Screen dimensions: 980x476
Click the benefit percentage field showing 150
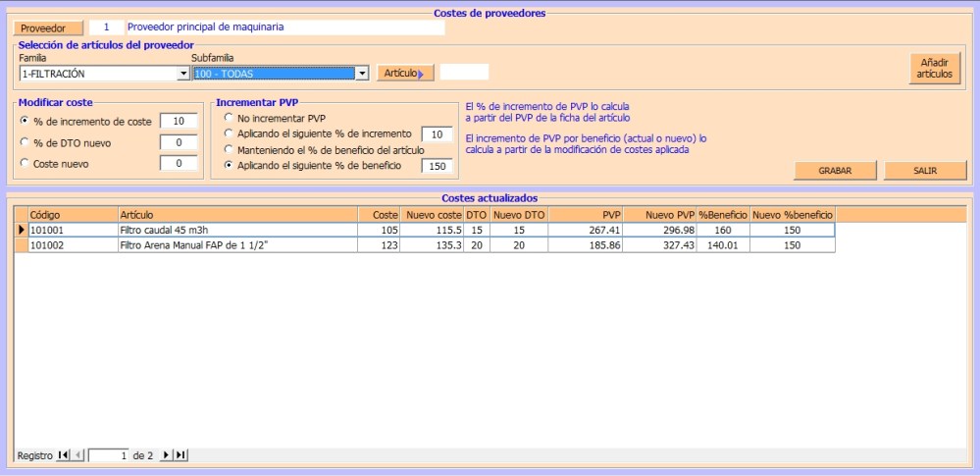437,167
